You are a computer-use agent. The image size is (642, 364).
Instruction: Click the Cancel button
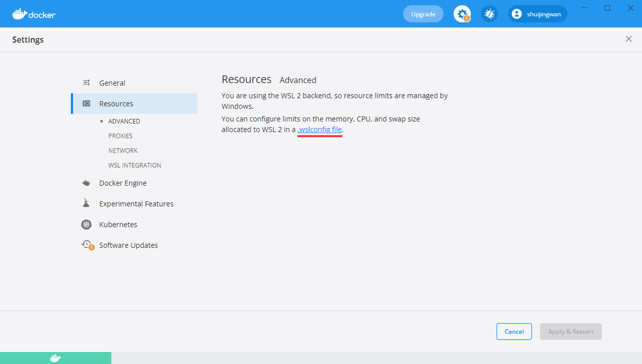pyautogui.click(x=514, y=331)
